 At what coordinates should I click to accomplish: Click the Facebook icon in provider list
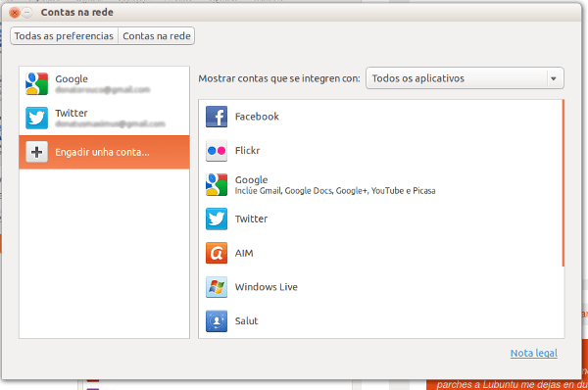217,117
